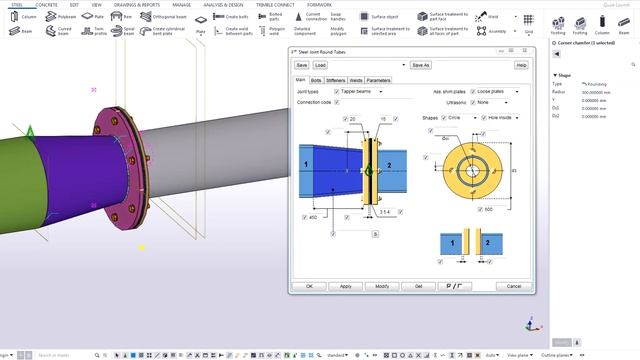
Task: Select the concrete Column tool at right
Action: coord(602,25)
